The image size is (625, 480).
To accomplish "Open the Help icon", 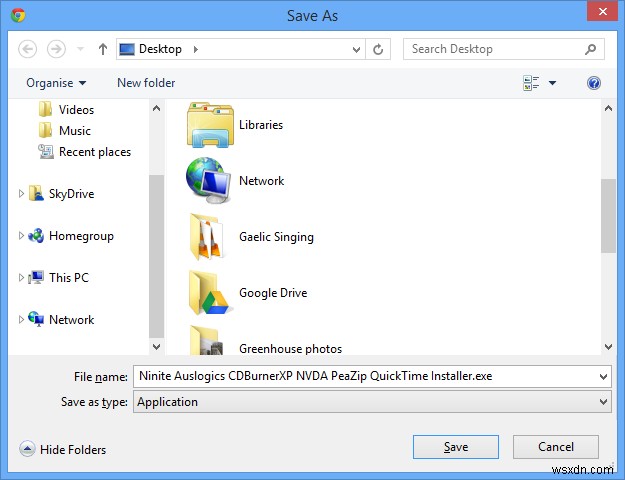I will click(594, 83).
